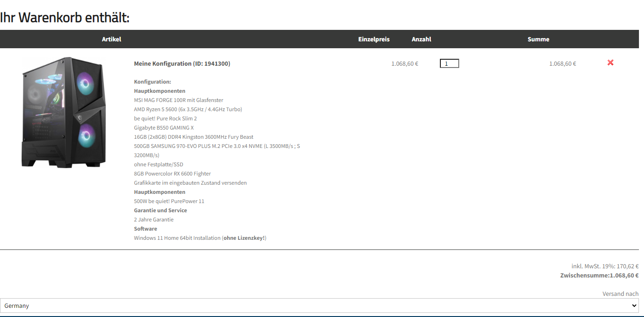Viewport: 644px width, 317px height.
Task: Select '500GB SAMSUNG 970-EVO PLUS' line
Action: click(217, 151)
